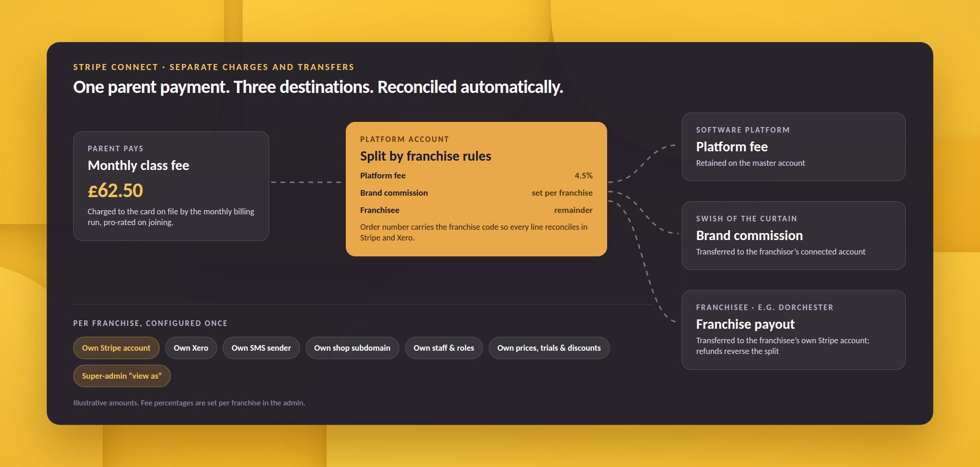The image size is (980, 467).
Task: Click the 'Illustrative amounts' footnote
Action: click(189, 403)
